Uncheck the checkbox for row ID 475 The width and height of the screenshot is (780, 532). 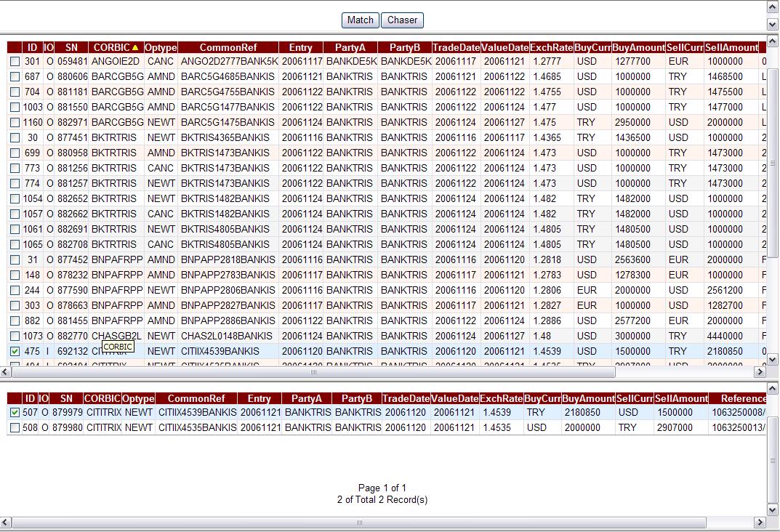pyautogui.click(x=15, y=352)
